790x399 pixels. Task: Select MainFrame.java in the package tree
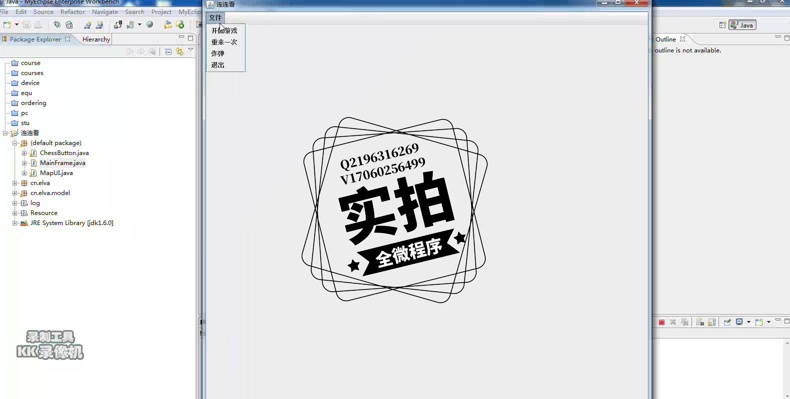coord(62,163)
